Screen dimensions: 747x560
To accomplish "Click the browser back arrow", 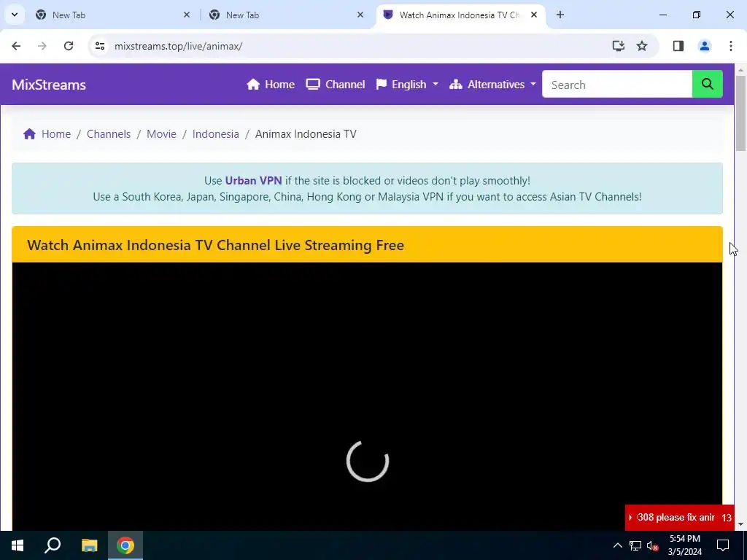I will [x=16, y=46].
